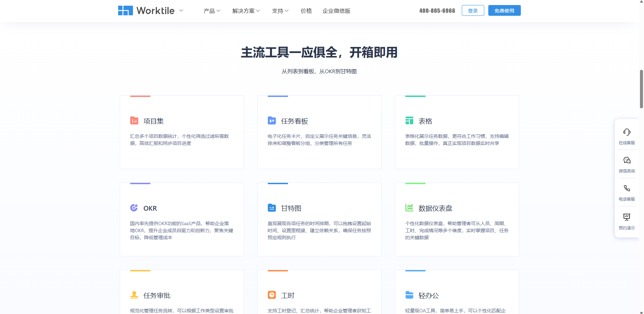Open the 甘特图 card title
The width and height of the screenshot is (644, 314).
point(291,208)
